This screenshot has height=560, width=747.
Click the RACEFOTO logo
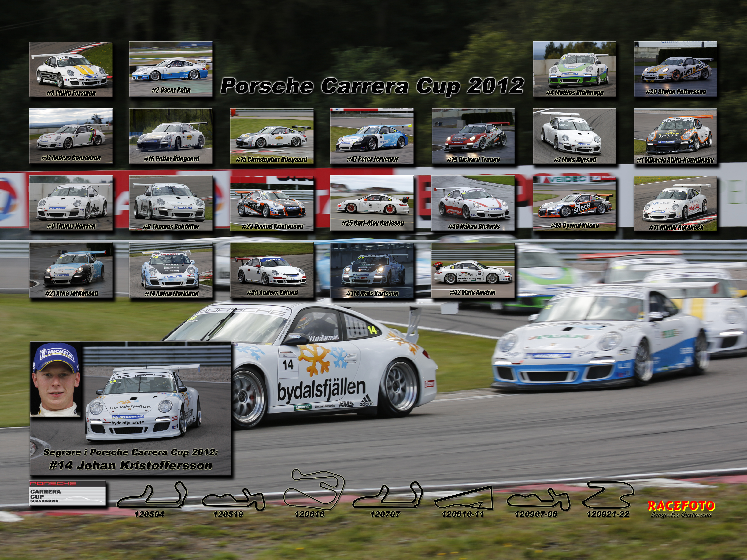coord(681,506)
